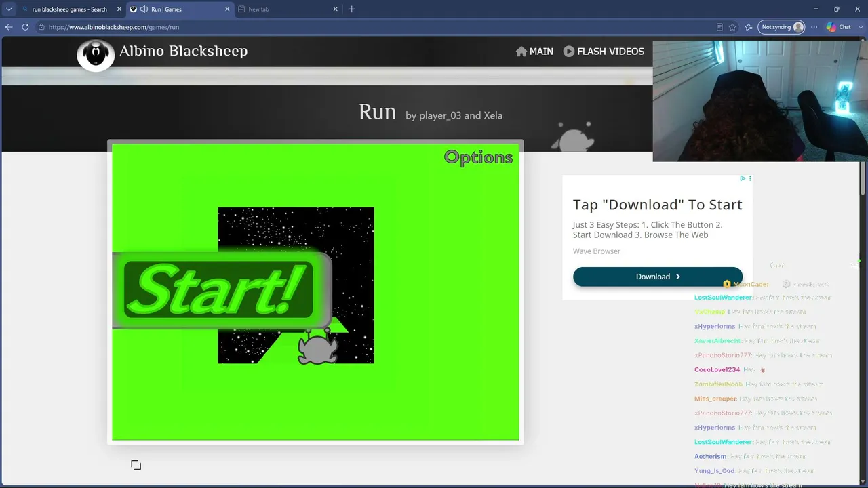Open the reader view icon in the address bar

pyautogui.click(x=719, y=27)
